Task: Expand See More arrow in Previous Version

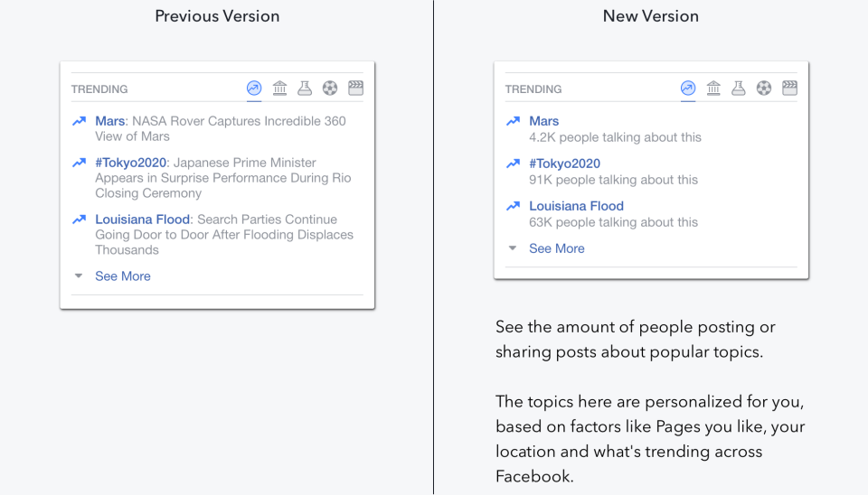Action: [x=79, y=276]
